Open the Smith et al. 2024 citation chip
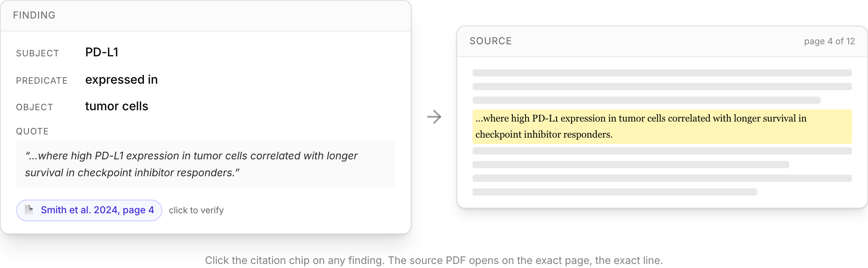Viewport: 868px width, 268px height. point(89,210)
